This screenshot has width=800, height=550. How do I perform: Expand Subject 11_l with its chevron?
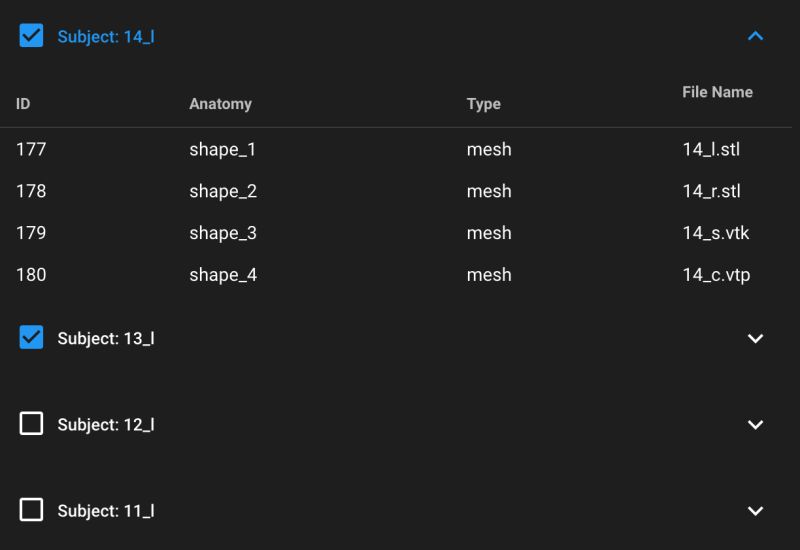tap(755, 510)
